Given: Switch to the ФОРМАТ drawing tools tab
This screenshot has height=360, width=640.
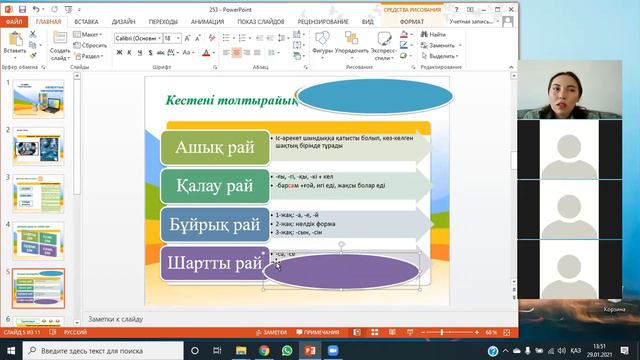Looking at the screenshot, I should (x=411, y=22).
